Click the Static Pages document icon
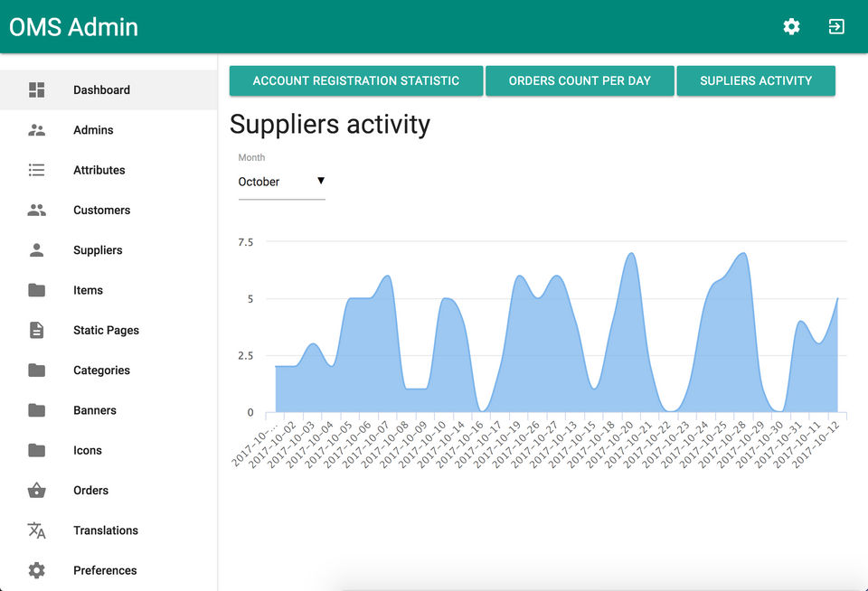868x591 pixels. coord(36,330)
